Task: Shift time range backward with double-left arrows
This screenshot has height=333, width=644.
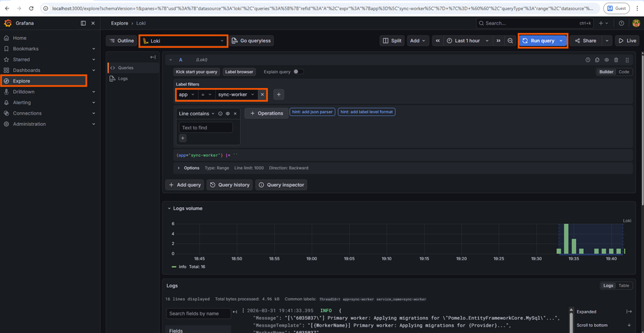Action: tap(438, 41)
